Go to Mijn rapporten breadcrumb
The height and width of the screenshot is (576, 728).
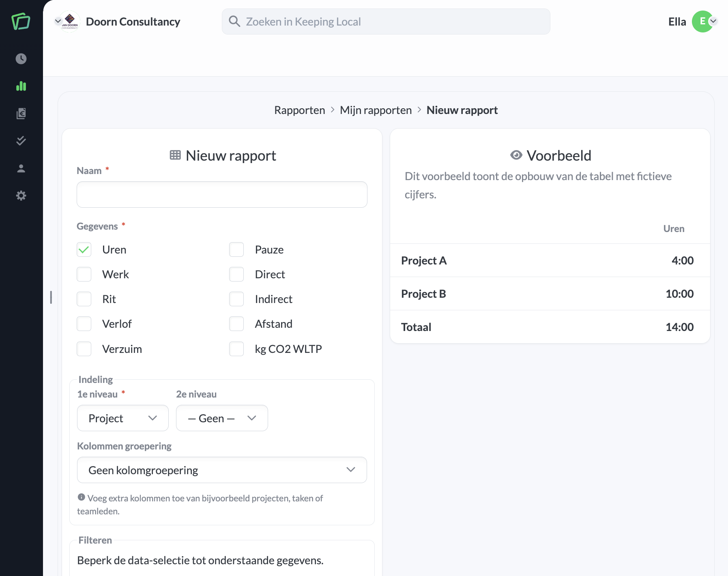coord(376,110)
